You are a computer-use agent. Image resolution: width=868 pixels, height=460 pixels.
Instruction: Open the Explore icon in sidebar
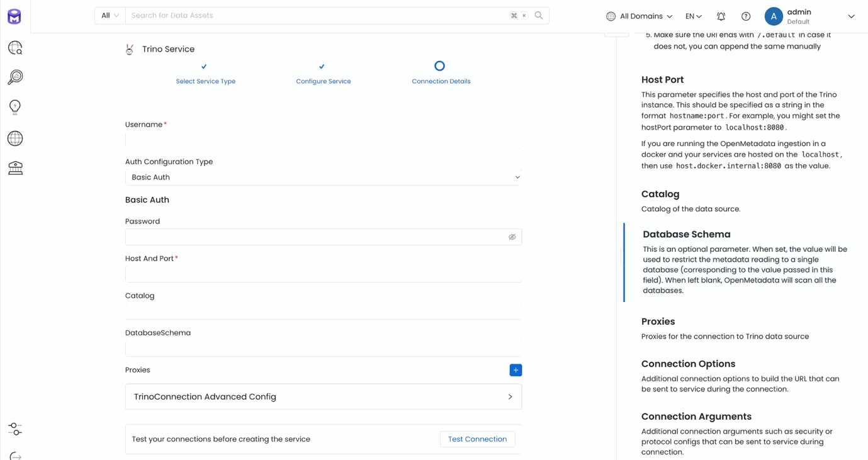pos(15,48)
